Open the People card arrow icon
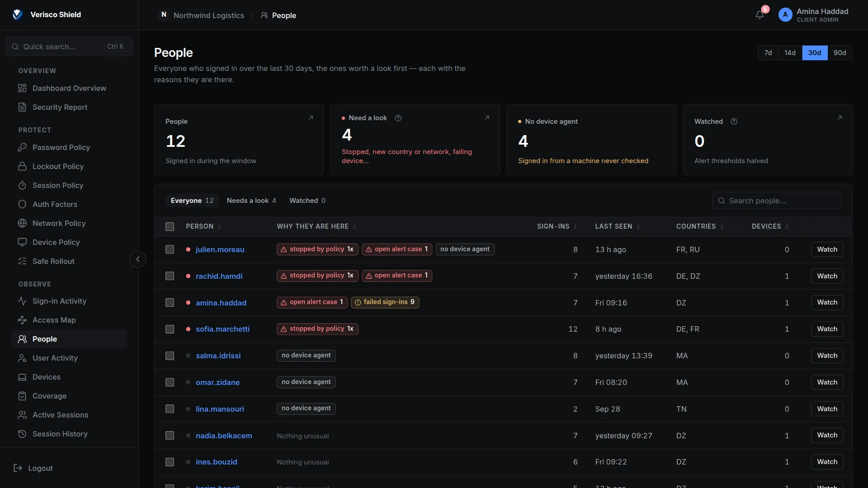Image resolution: width=868 pixels, height=488 pixels. pyautogui.click(x=311, y=118)
